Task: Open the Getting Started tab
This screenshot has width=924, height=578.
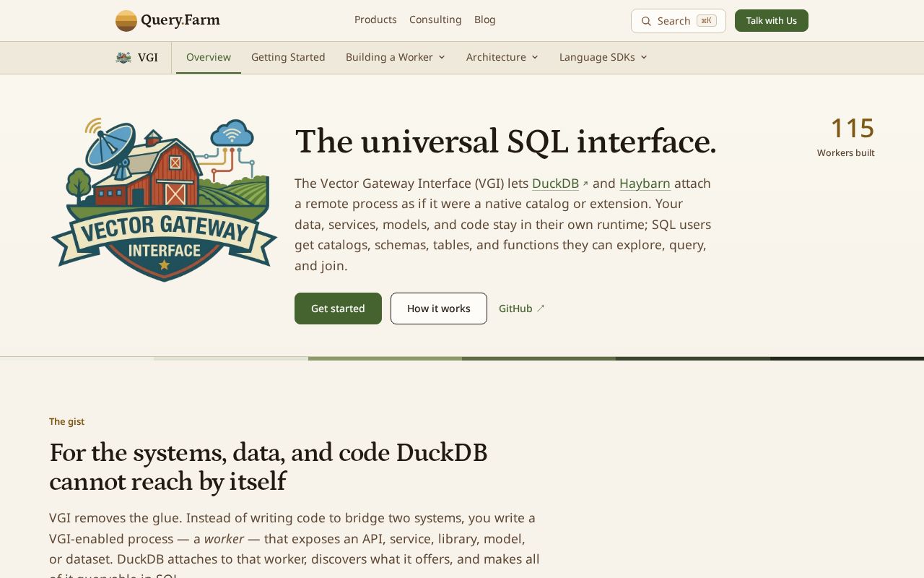Action: (288, 57)
